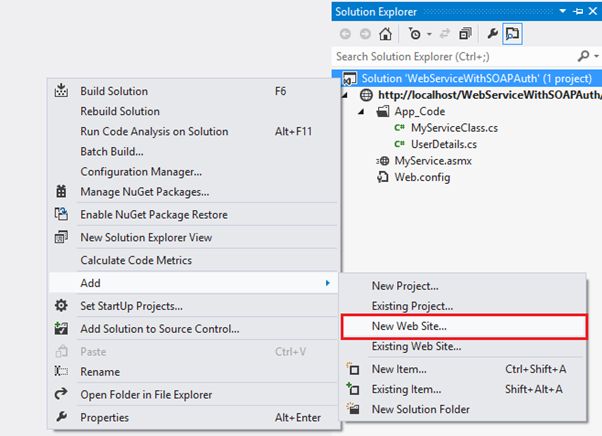
Task: Click the search magnifier icon
Action: (584, 57)
